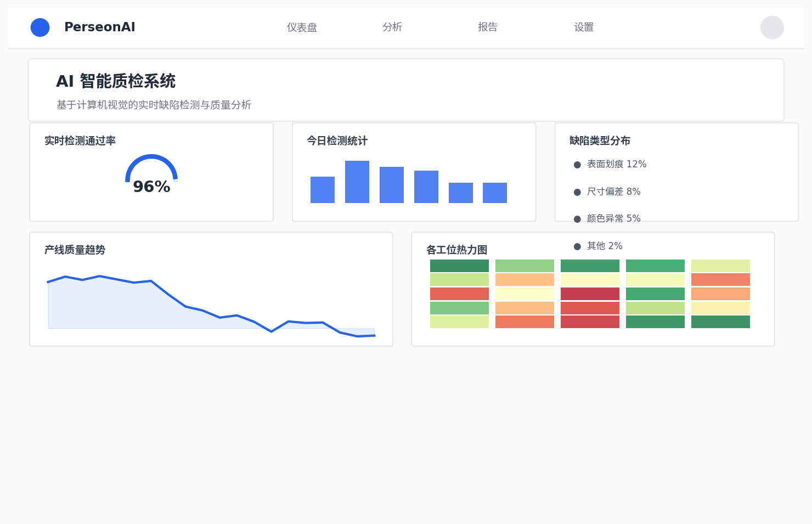
Task: Click the PerseonAI brand name
Action: [x=99, y=27]
